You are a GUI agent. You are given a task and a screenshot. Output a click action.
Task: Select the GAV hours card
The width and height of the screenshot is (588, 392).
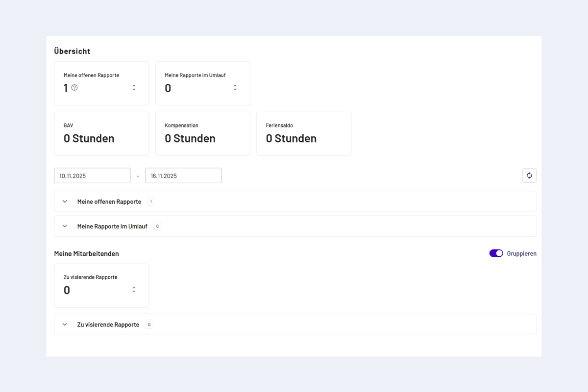[x=101, y=134]
